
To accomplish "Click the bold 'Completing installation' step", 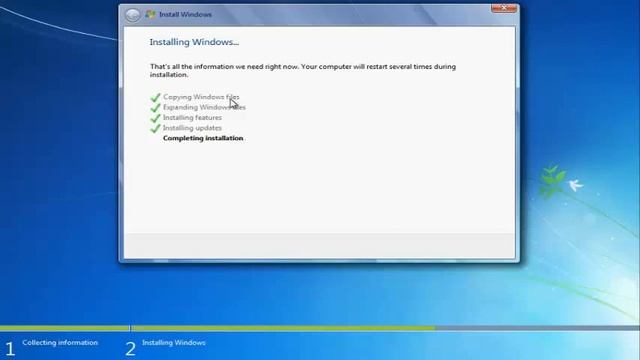I will pos(203,138).
